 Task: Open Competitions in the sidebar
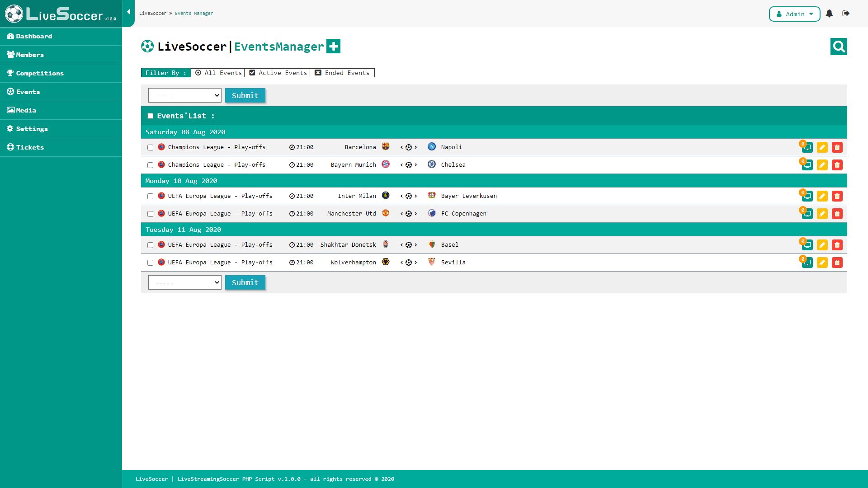(x=40, y=73)
